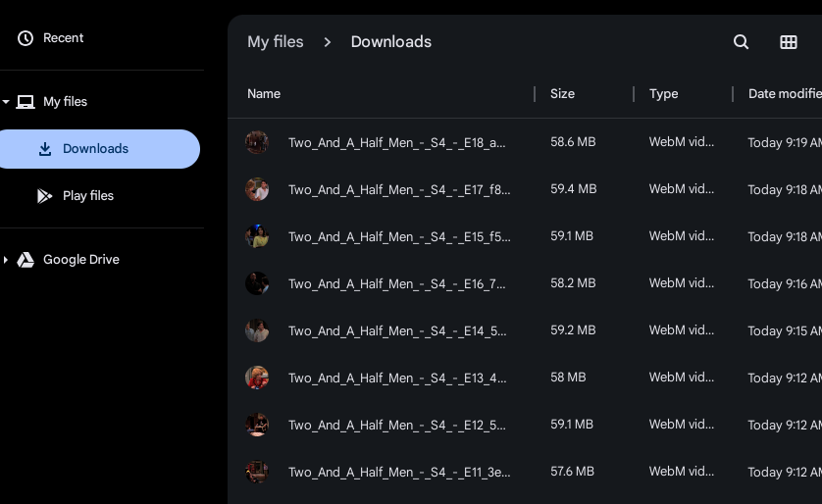This screenshot has height=504, width=822.
Task: Open Recent in the sidebar
Action: pos(63,38)
